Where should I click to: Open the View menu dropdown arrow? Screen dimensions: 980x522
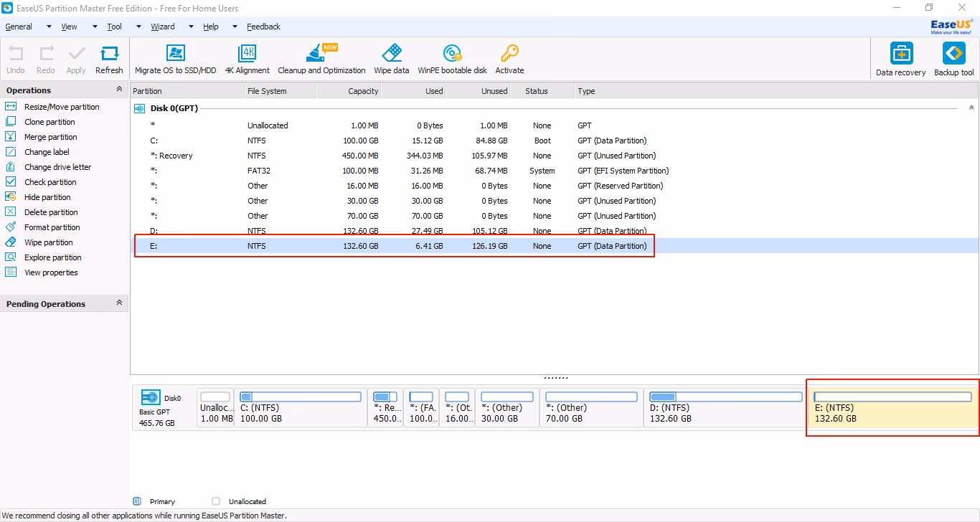coord(94,27)
